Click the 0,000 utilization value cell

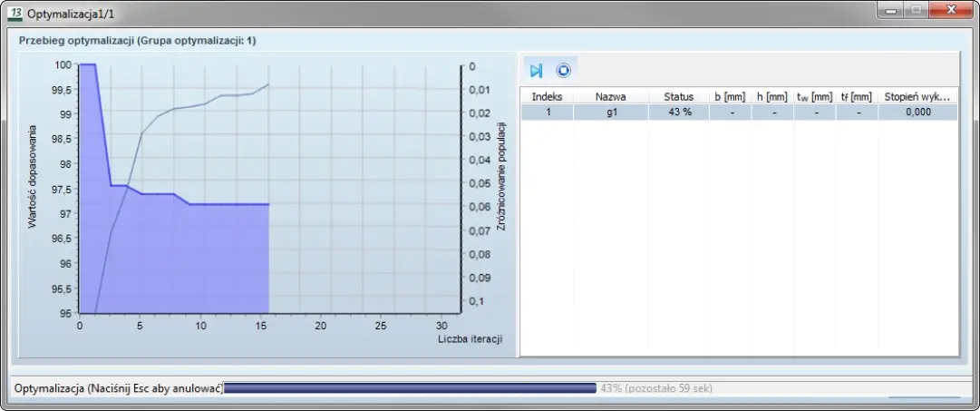coord(917,113)
